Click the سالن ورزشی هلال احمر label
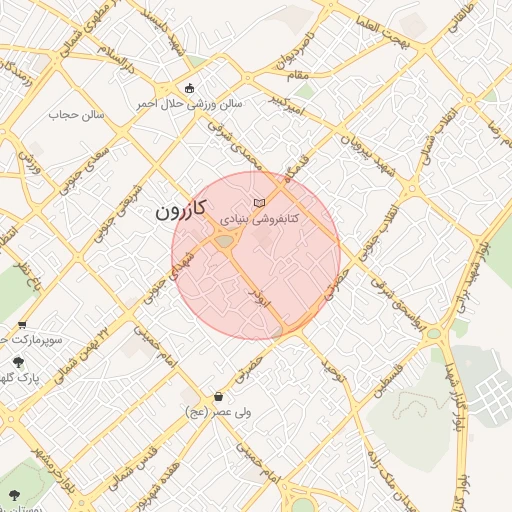This screenshot has width=512, height=512. (x=189, y=104)
